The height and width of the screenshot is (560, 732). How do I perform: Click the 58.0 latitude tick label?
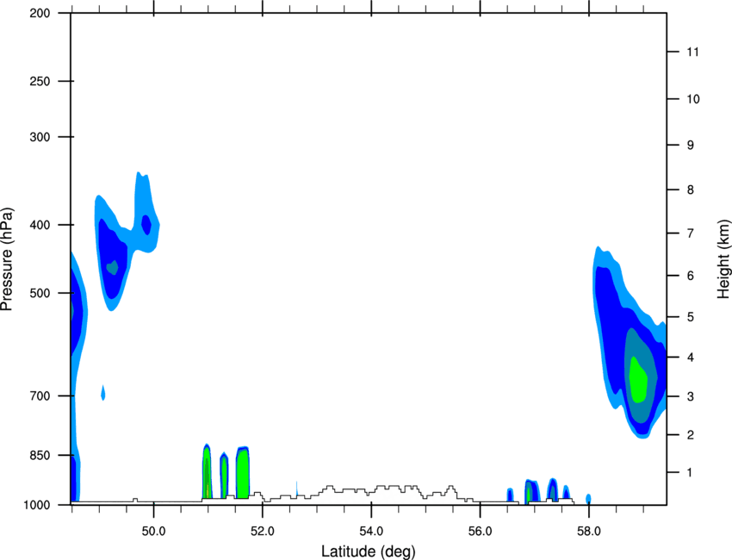tap(589, 532)
